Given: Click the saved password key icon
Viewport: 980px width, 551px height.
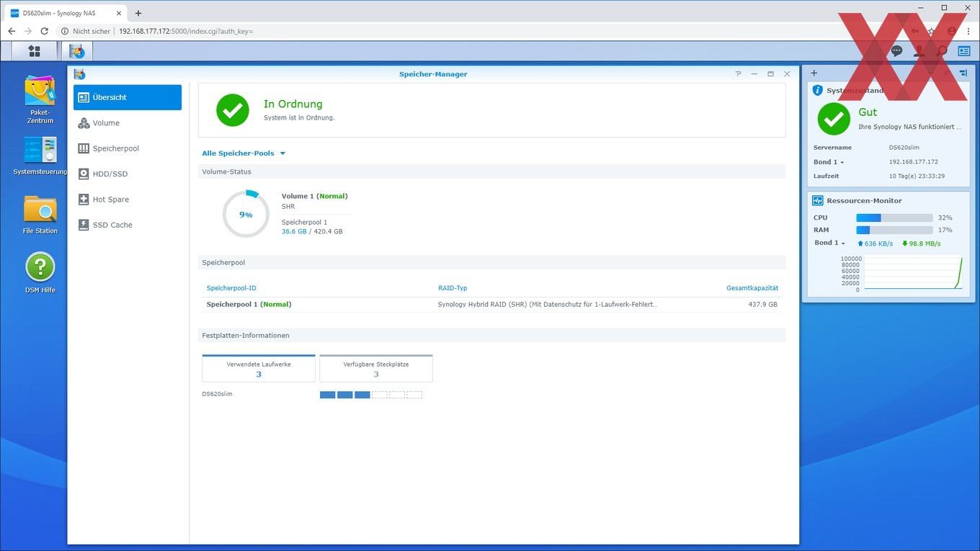Looking at the screenshot, I should tap(915, 31).
